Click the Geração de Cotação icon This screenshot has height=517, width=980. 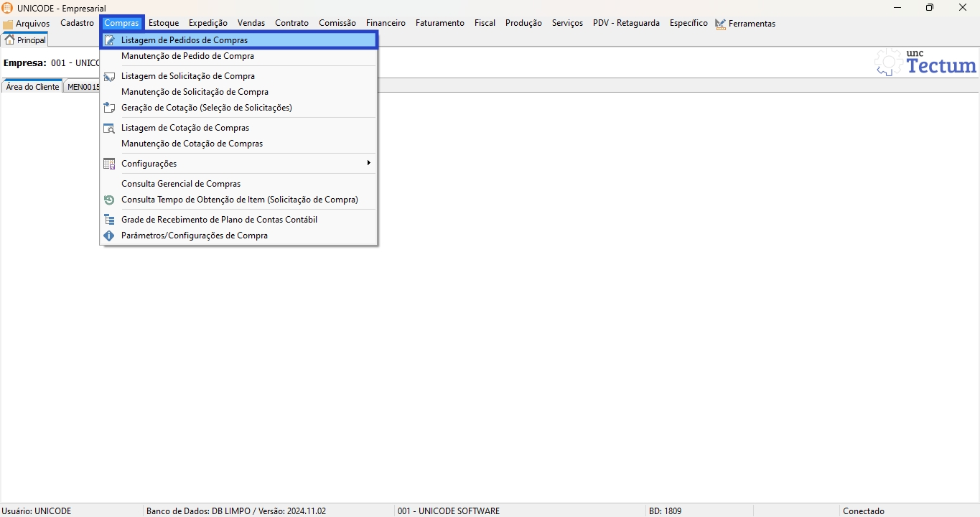109,108
